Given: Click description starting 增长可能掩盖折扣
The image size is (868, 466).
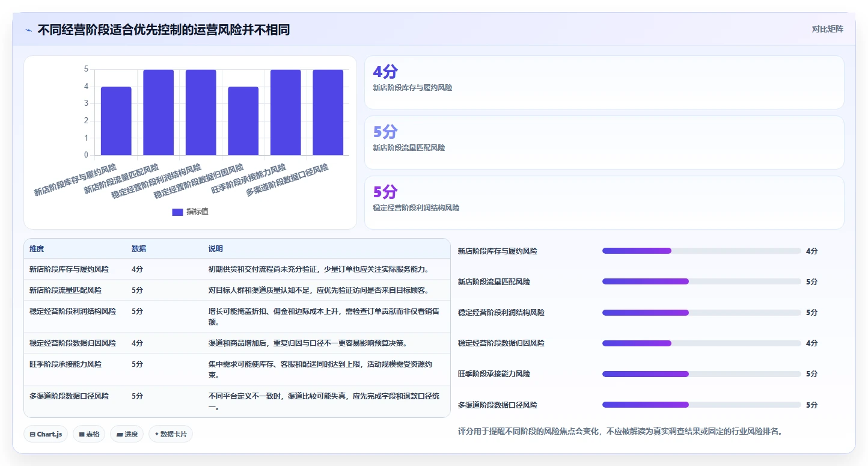Looking at the screenshot, I should 325,316.
